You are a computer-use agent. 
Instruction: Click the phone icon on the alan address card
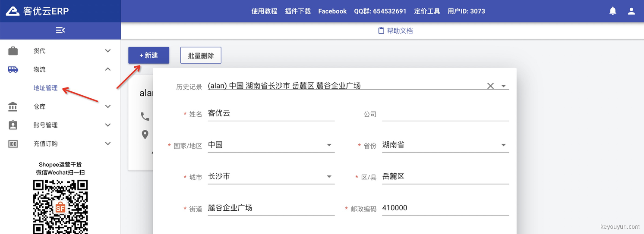coord(145,116)
